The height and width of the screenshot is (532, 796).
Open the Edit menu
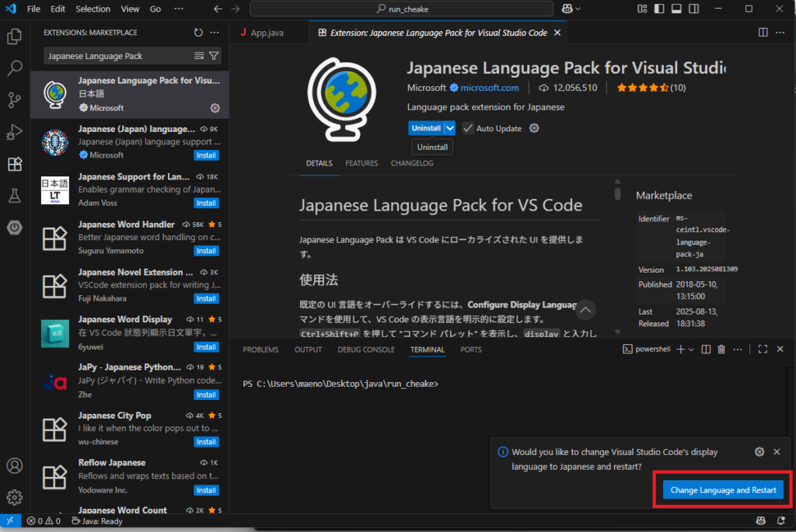tap(58, 9)
